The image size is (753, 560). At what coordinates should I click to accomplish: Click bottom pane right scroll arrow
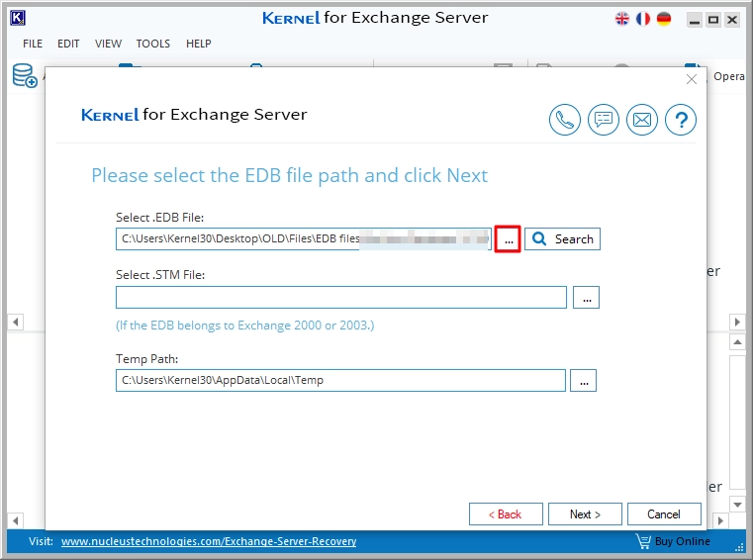tap(720, 520)
